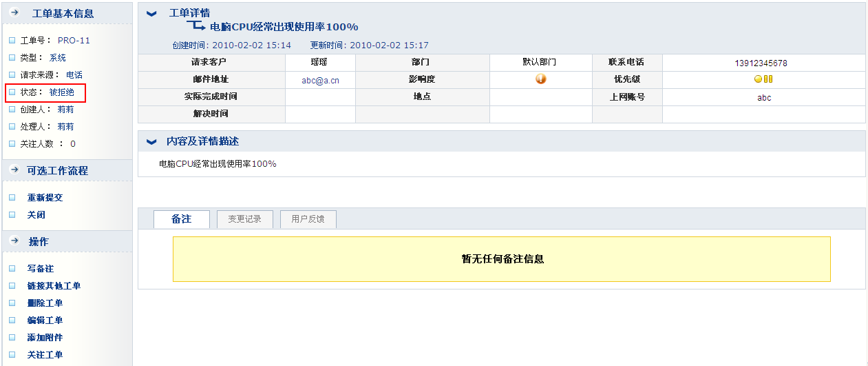Click the 关闭 workflow link

point(36,214)
